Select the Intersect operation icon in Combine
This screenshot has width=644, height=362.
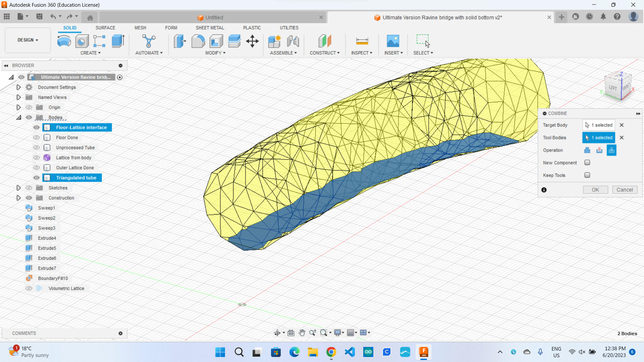[x=611, y=150]
